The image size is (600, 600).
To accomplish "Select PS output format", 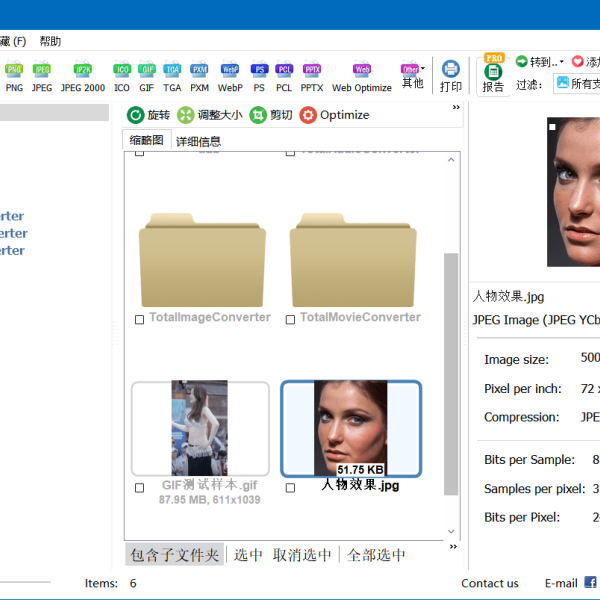I will (259, 76).
